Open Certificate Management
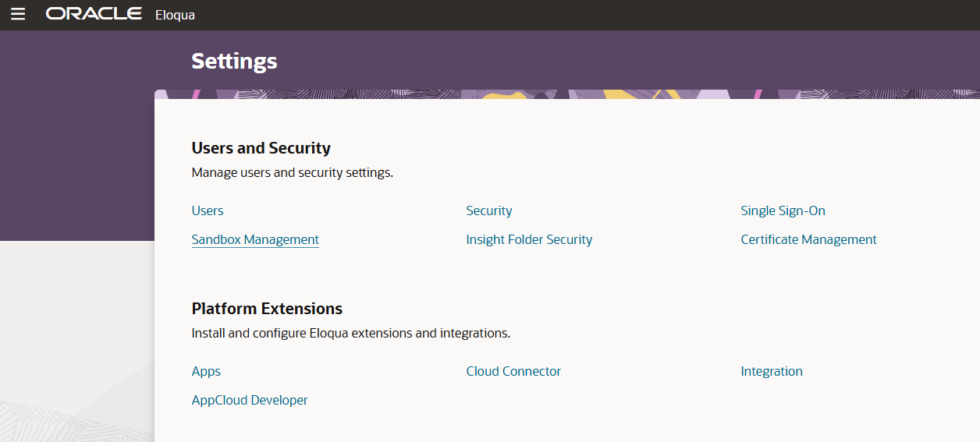980x442 pixels. pos(808,239)
